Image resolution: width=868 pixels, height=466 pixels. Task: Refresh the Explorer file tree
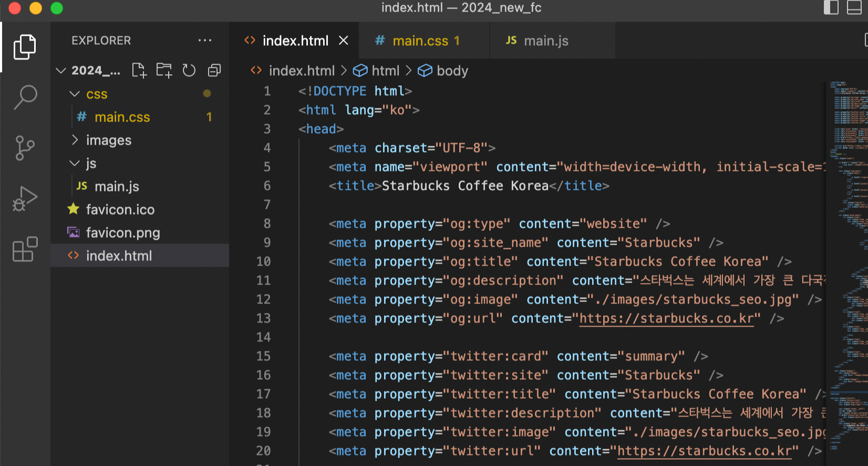tap(189, 70)
